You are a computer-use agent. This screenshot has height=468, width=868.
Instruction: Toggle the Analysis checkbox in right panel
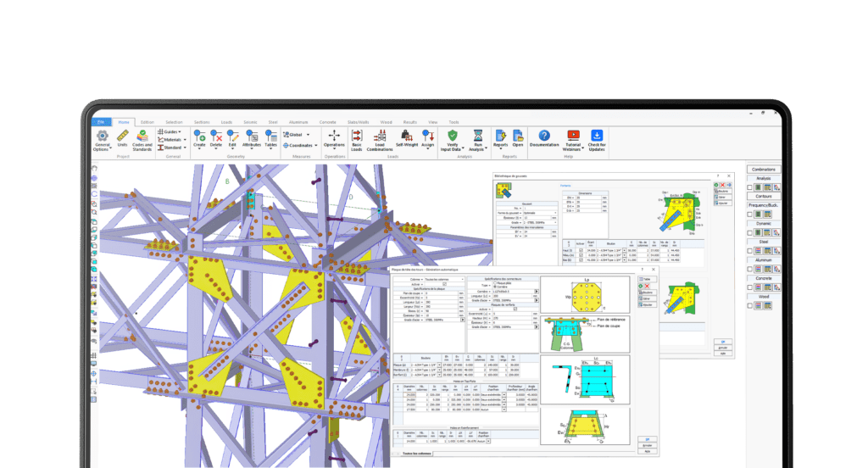(x=750, y=187)
